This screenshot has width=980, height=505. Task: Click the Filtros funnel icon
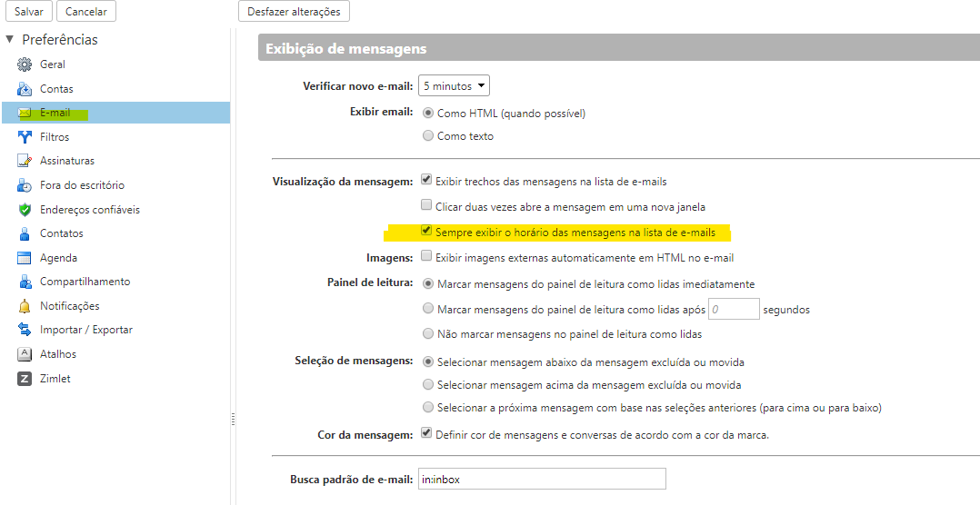pos(25,137)
